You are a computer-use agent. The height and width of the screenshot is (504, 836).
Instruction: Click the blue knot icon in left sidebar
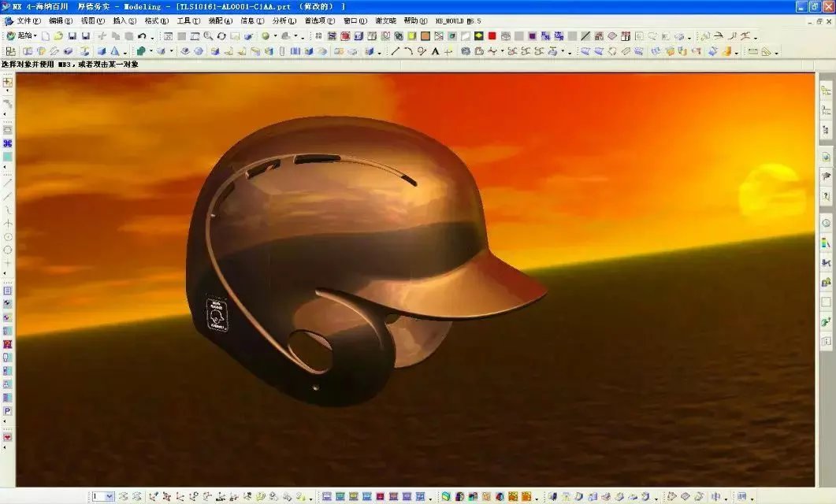pyautogui.click(x=8, y=143)
